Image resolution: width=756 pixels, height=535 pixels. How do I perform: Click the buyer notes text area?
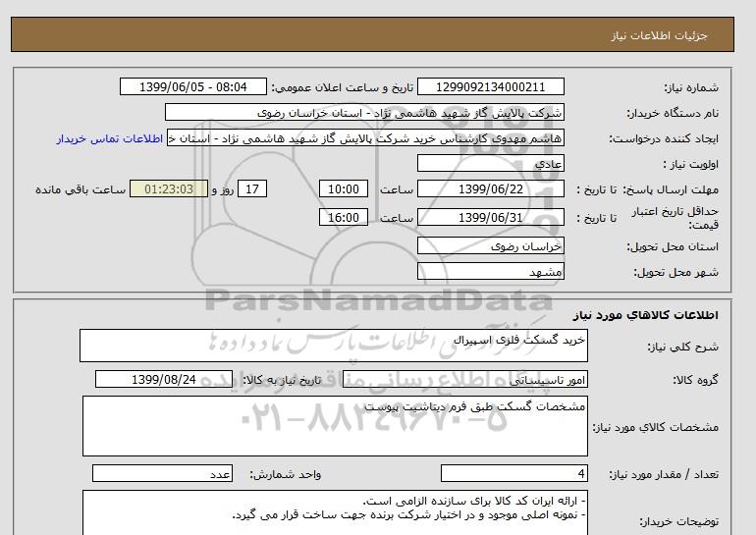(x=335, y=512)
